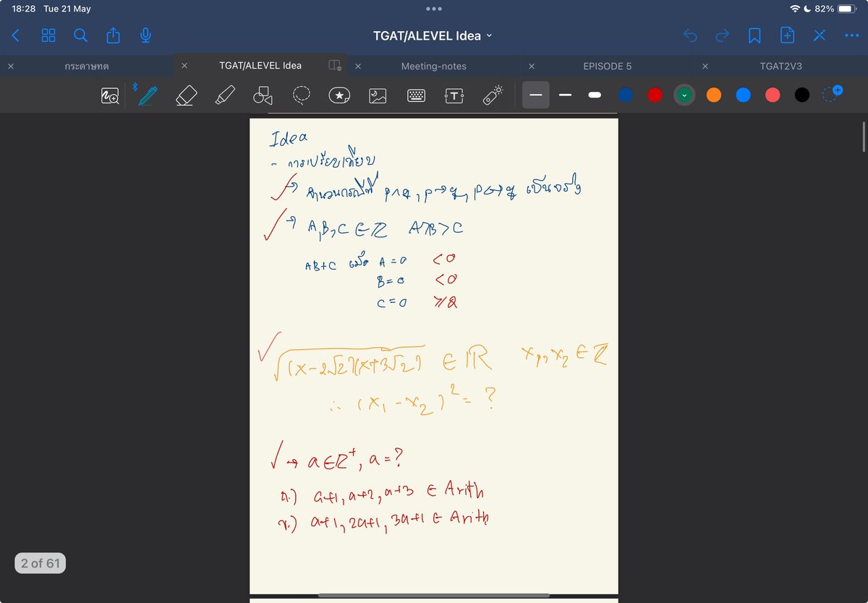Switch to the กระดาษทด tab

point(87,66)
